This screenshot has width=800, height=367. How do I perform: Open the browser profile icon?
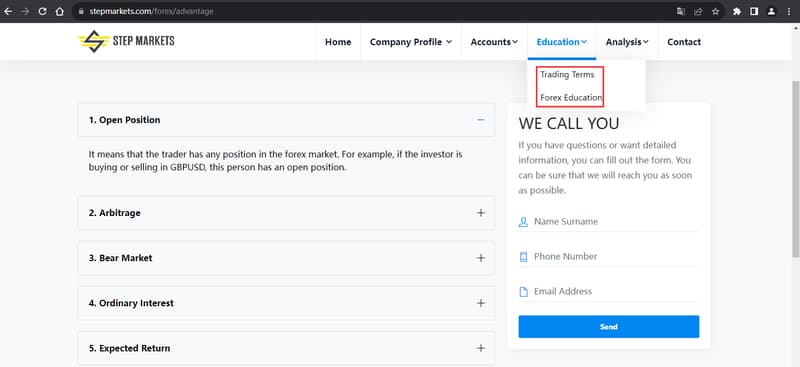[771, 11]
